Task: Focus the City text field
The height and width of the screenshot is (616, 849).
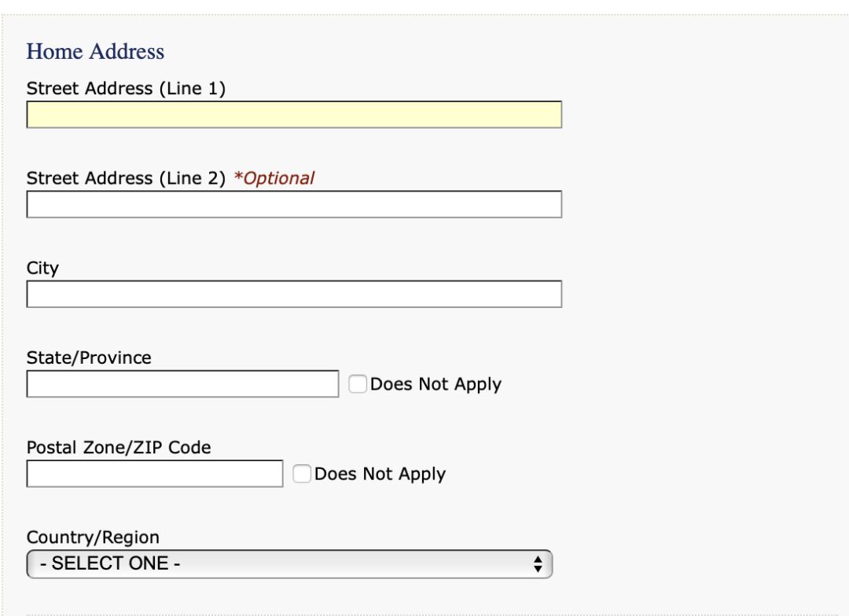Action: [x=294, y=294]
